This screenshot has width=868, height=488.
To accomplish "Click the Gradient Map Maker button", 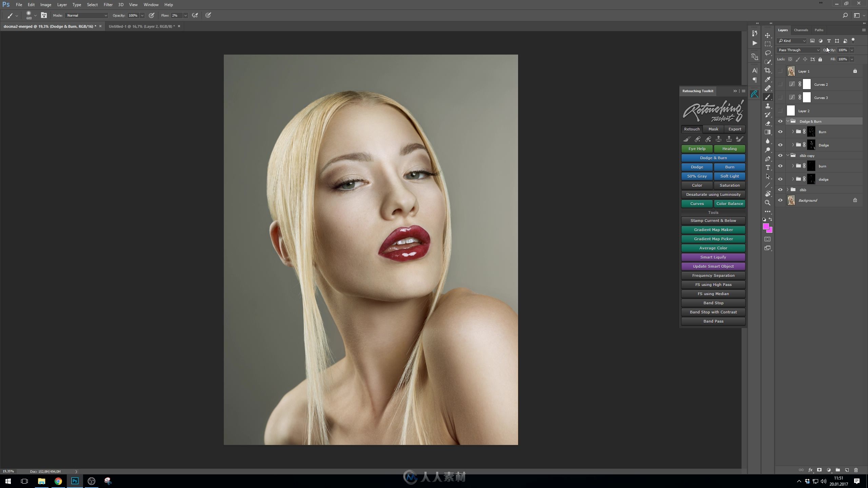I will click(713, 230).
